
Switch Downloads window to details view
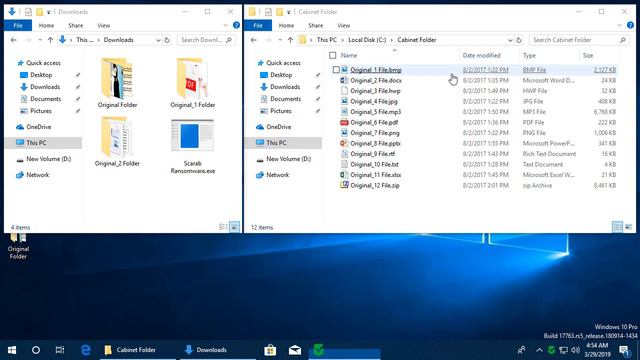tap(223, 227)
